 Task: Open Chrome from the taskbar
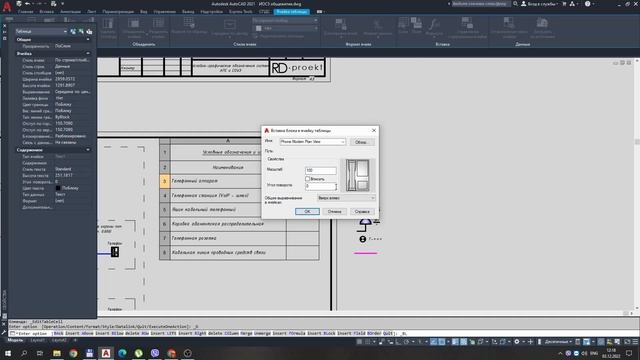73,353
